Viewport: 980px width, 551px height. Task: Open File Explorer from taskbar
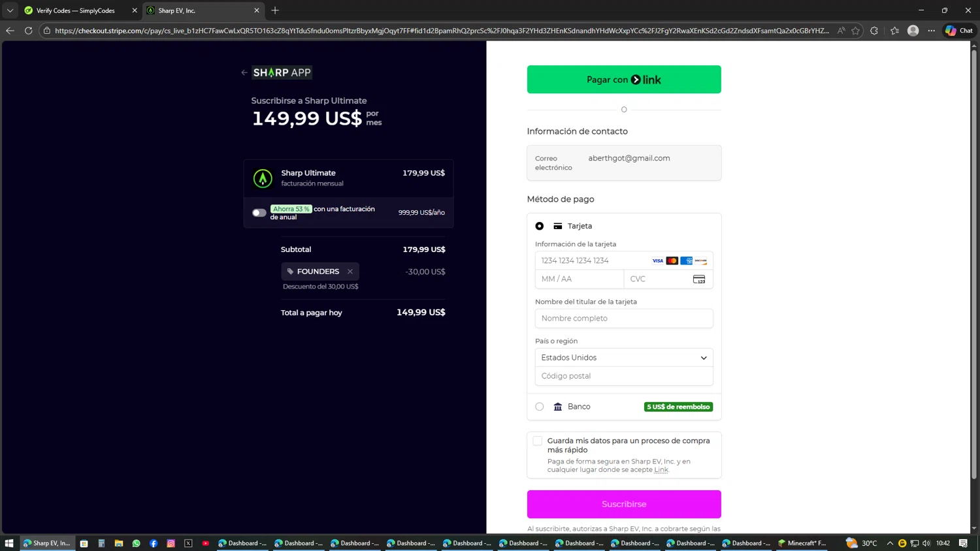click(119, 543)
